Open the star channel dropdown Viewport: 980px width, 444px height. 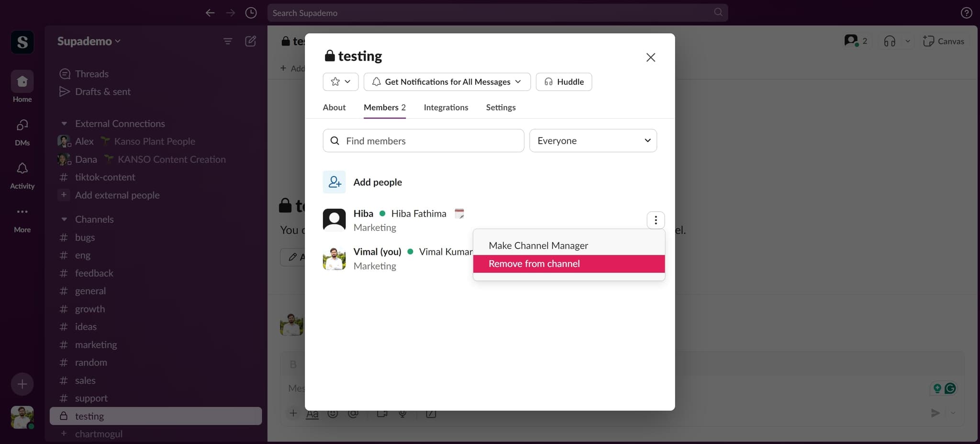coord(340,82)
